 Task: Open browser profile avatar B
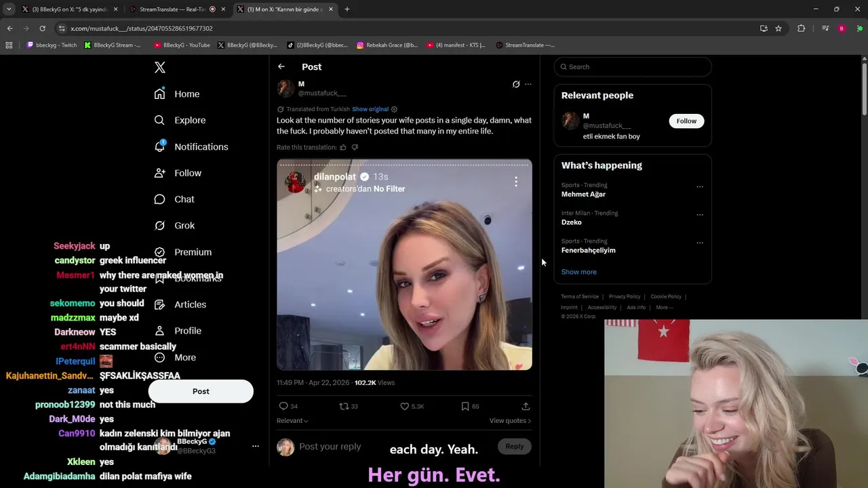point(842,28)
